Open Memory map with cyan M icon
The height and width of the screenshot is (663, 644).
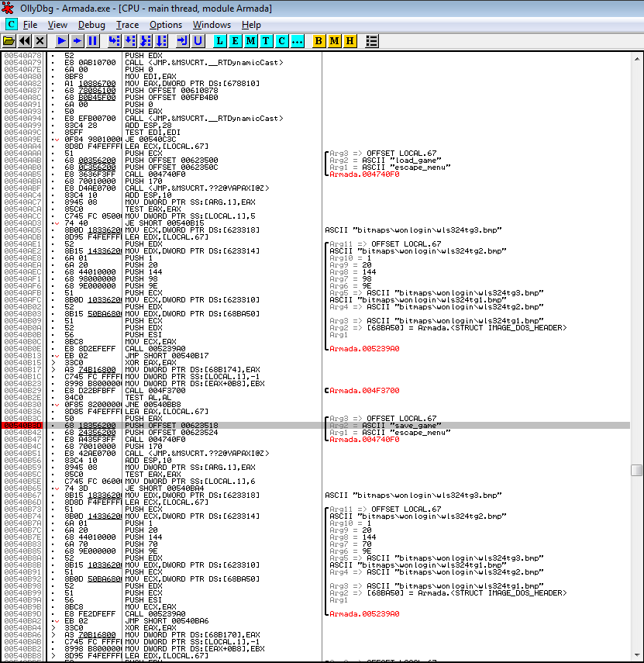pos(250,41)
